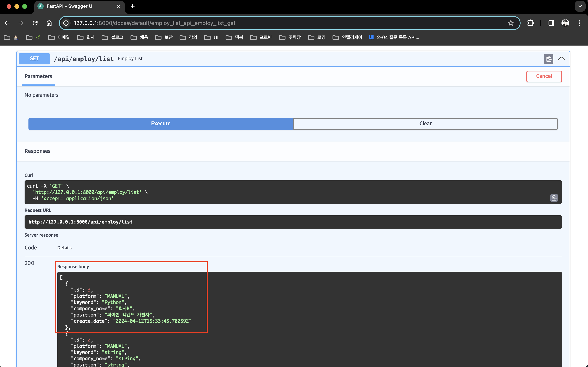588x367 pixels.
Task: Clear the response results
Action: pyautogui.click(x=425, y=124)
